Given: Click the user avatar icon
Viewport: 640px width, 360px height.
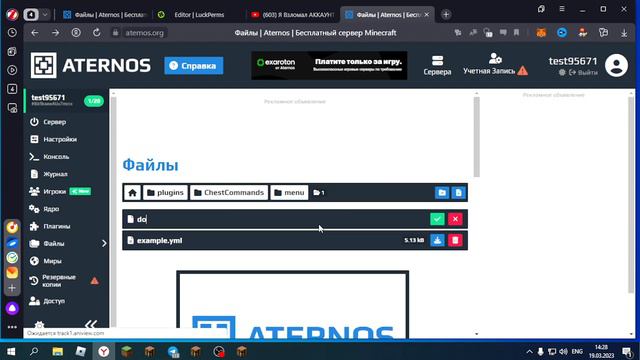Looking at the screenshot, I should click(616, 65).
